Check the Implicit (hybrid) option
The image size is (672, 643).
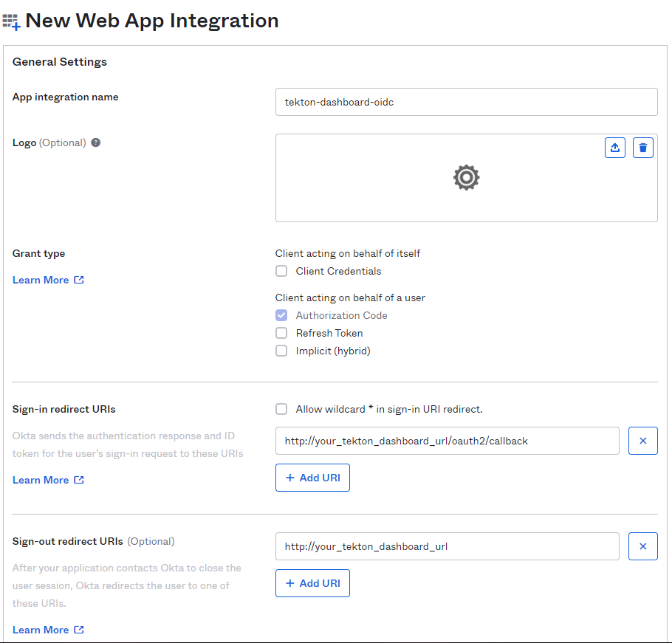281,351
